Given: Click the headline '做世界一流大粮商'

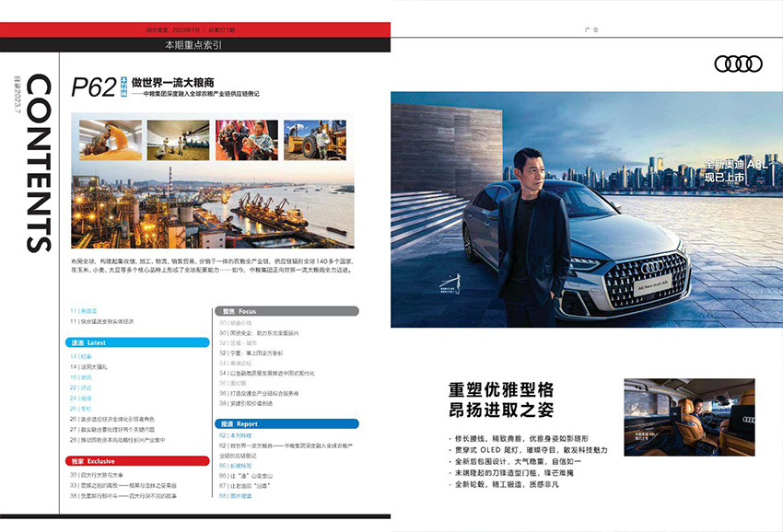Looking at the screenshot, I should point(173,82).
